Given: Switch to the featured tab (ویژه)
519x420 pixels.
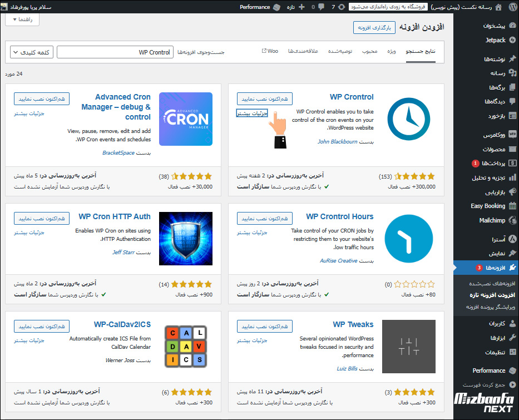Looking at the screenshot, I should 392,51.
